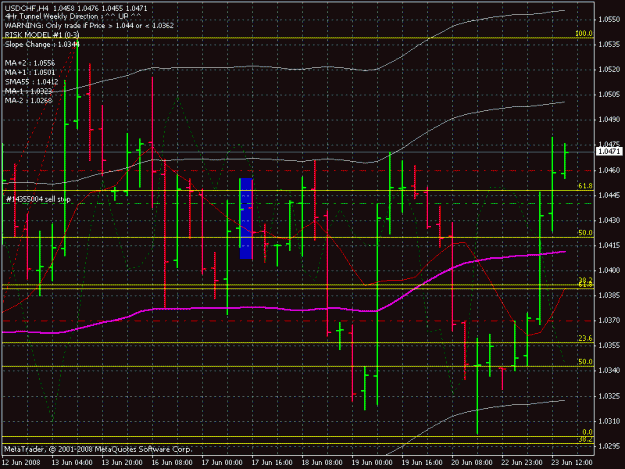Select the '16 Jun 08:00' time axis label
Image resolution: width=625 pixels, height=469 pixels.
(172, 462)
